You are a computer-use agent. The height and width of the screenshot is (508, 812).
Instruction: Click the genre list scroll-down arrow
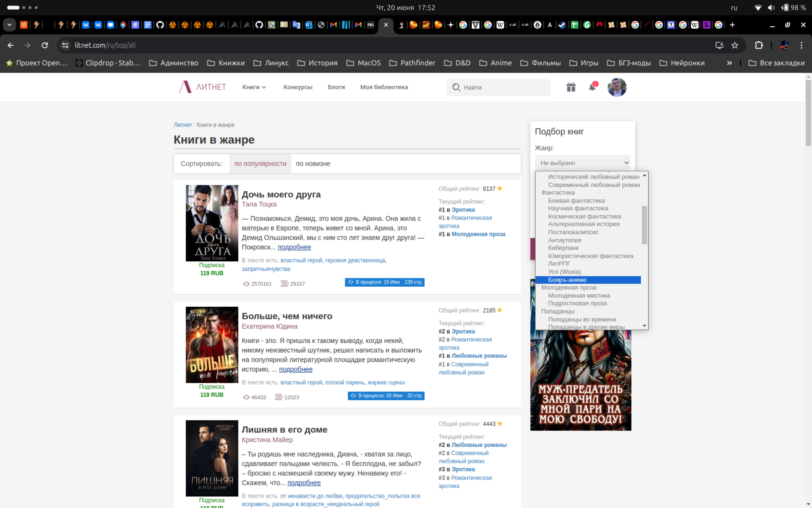pos(644,325)
